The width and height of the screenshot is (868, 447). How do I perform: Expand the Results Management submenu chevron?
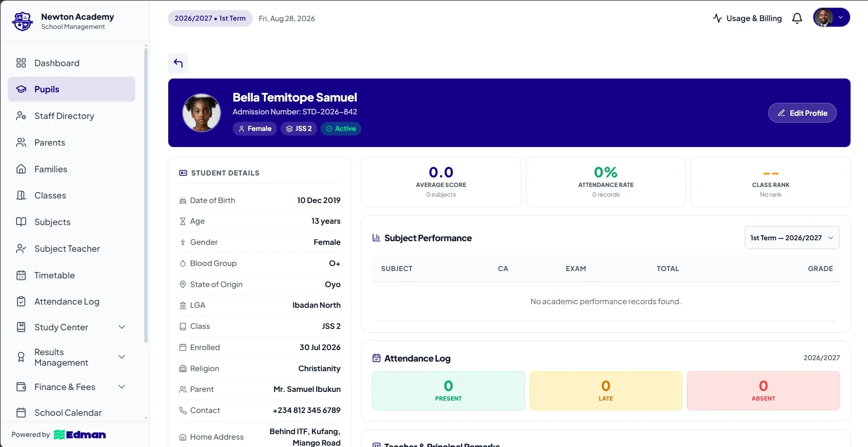(122, 357)
